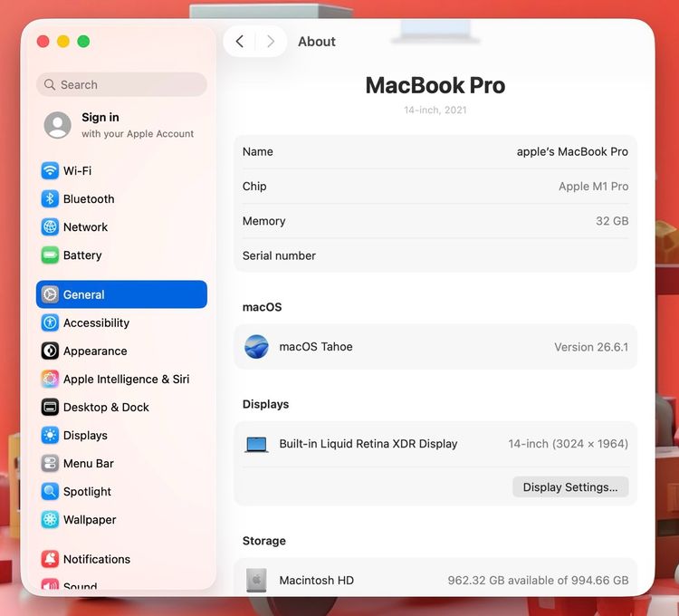The width and height of the screenshot is (679, 616).
Task: Click 962.32 GB available storage text
Action: [x=538, y=581]
